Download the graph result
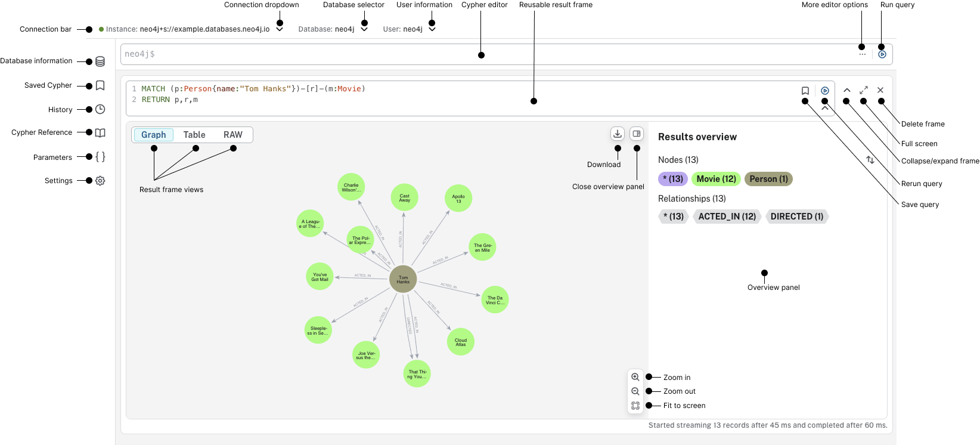The width and height of the screenshot is (980, 445). [618, 134]
